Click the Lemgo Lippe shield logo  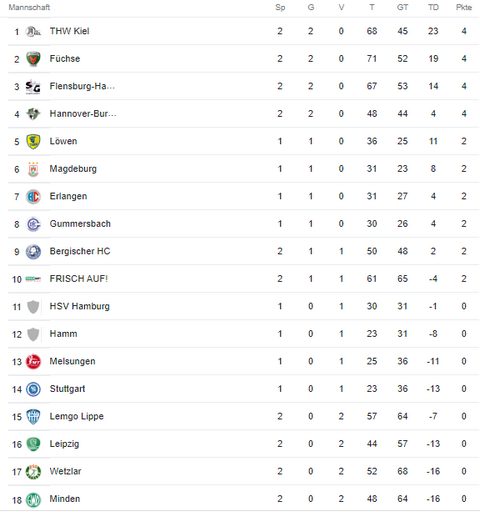(33, 417)
